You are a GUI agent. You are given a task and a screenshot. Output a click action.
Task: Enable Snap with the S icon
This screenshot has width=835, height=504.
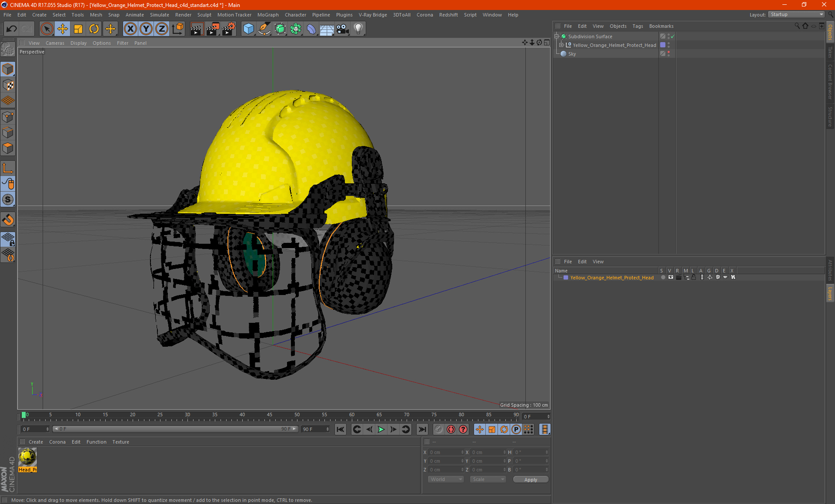point(8,200)
